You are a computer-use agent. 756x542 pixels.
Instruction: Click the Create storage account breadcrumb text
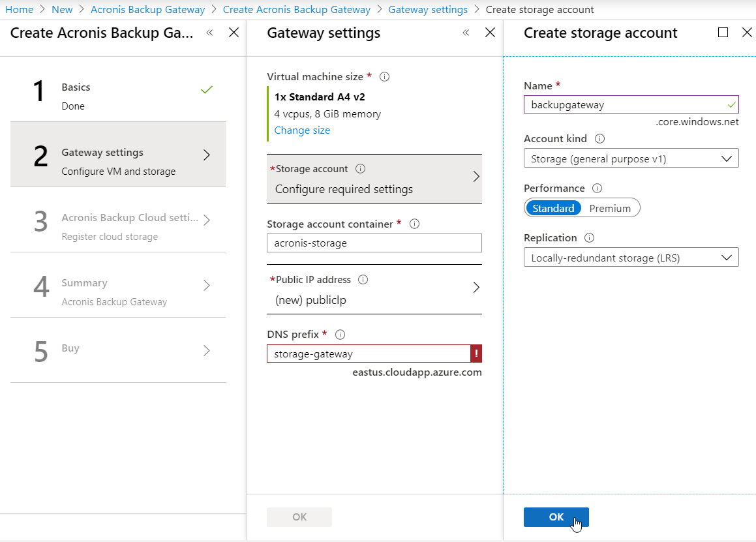tap(539, 10)
